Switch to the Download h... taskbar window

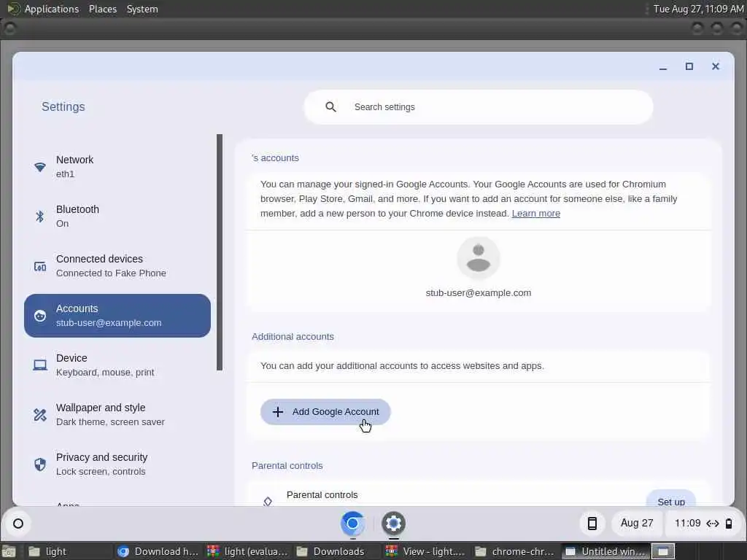tap(158, 551)
